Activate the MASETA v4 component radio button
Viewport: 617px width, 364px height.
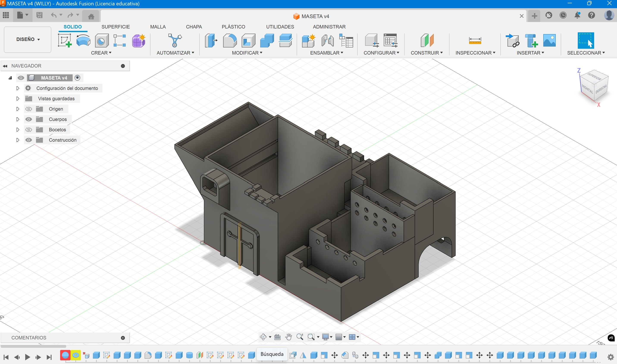point(77,78)
